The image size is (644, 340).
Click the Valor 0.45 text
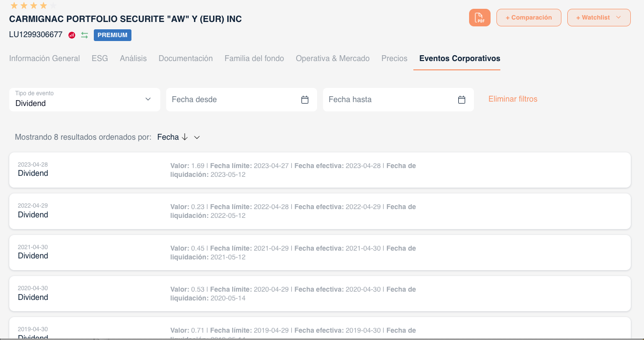coord(188,249)
